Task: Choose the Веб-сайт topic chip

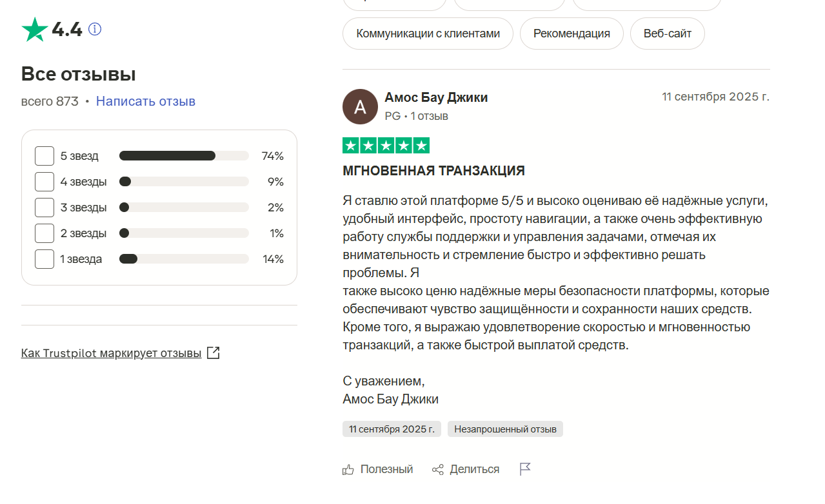Action: tap(668, 34)
